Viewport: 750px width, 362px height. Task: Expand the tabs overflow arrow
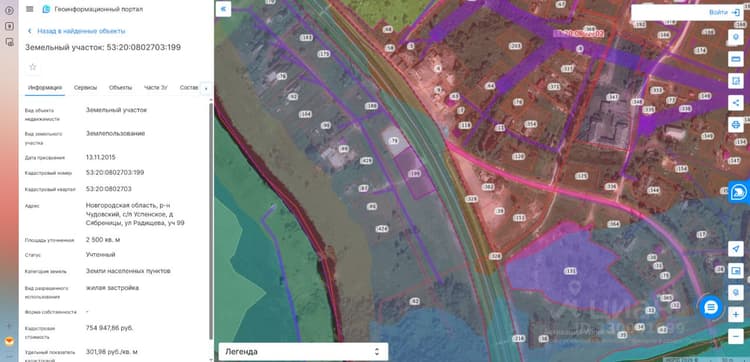tap(206, 88)
